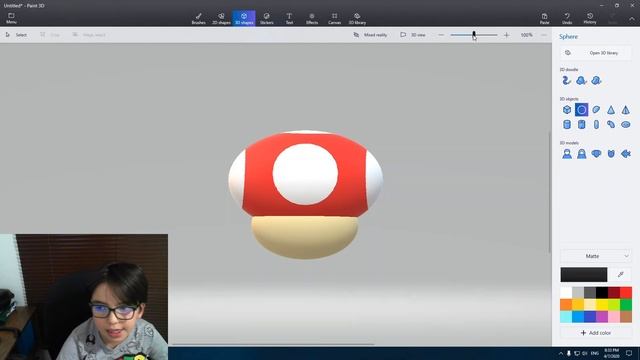Click the ENG language indicator

pyautogui.click(x=595, y=353)
